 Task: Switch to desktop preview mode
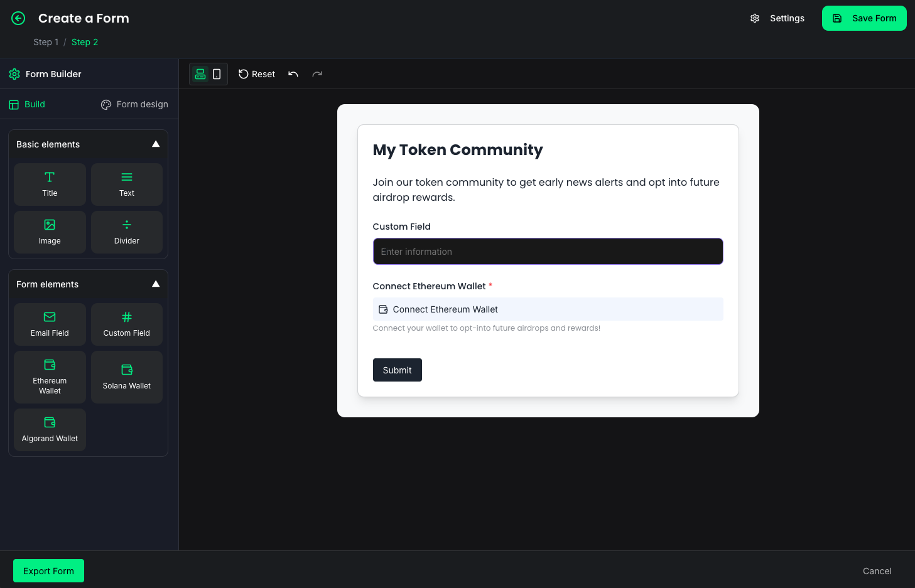point(200,74)
